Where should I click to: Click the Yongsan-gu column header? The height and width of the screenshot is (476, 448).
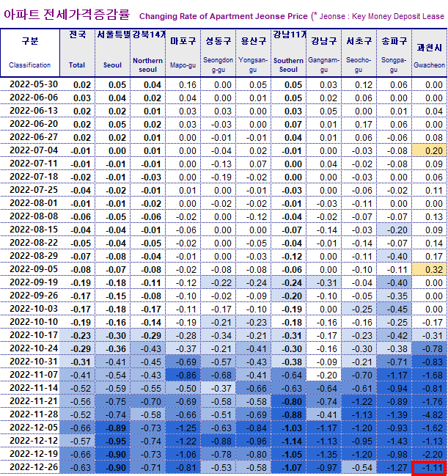click(254, 53)
